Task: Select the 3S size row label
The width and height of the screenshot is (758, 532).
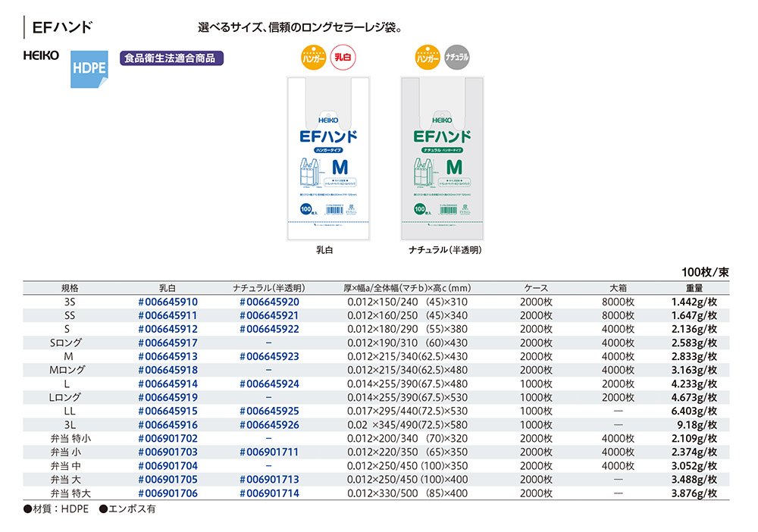Action: 70,302
